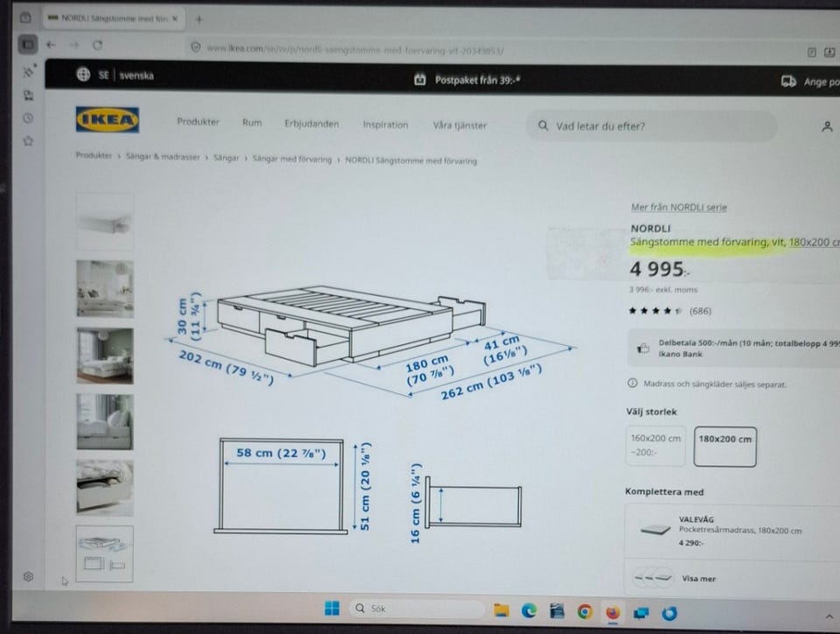Select second thumbnail white bedroom
Image resolution: width=840 pixels, height=634 pixels.
point(105,289)
